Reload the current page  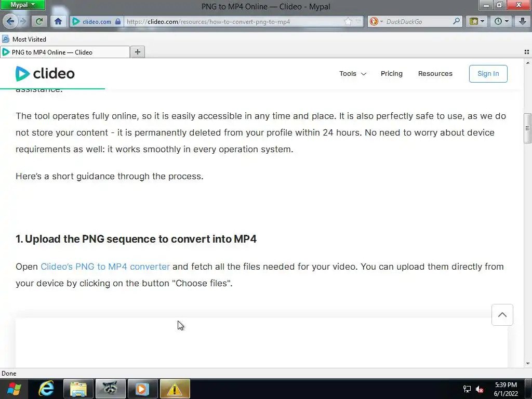[x=39, y=21]
